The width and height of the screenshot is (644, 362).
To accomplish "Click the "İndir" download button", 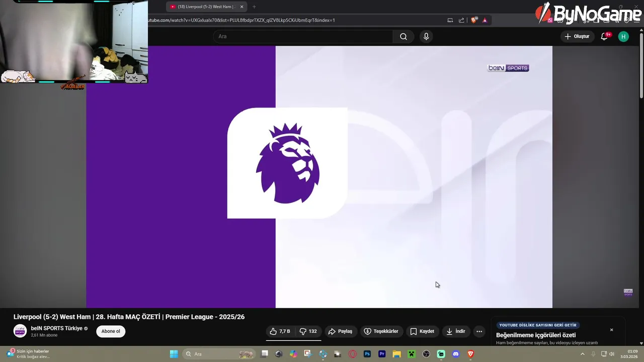I will [x=455, y=331].
